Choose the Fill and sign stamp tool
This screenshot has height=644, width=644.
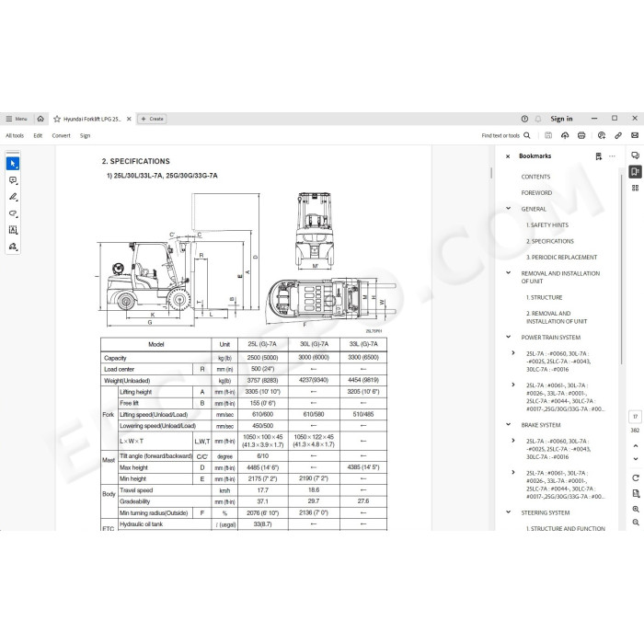click(13, 247)
